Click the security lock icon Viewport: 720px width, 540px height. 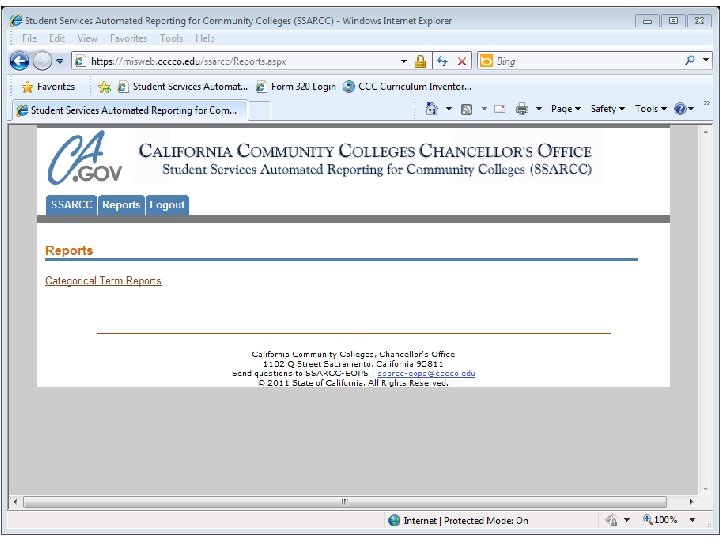coord(420,61)
